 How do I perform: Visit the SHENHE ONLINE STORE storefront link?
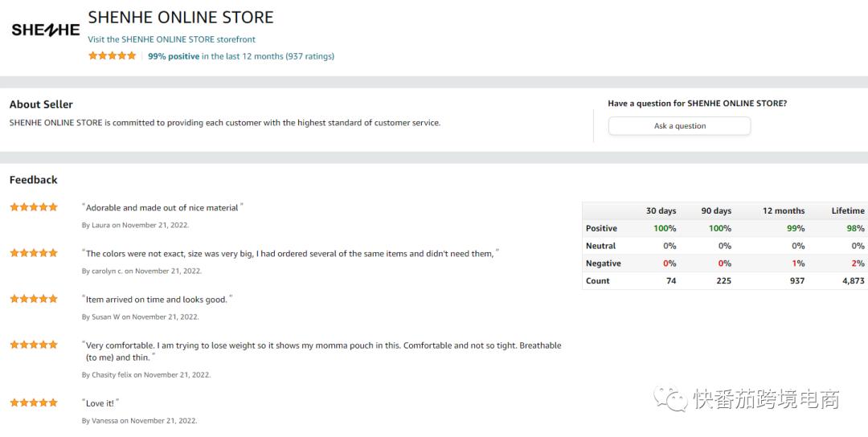(172, 39)
